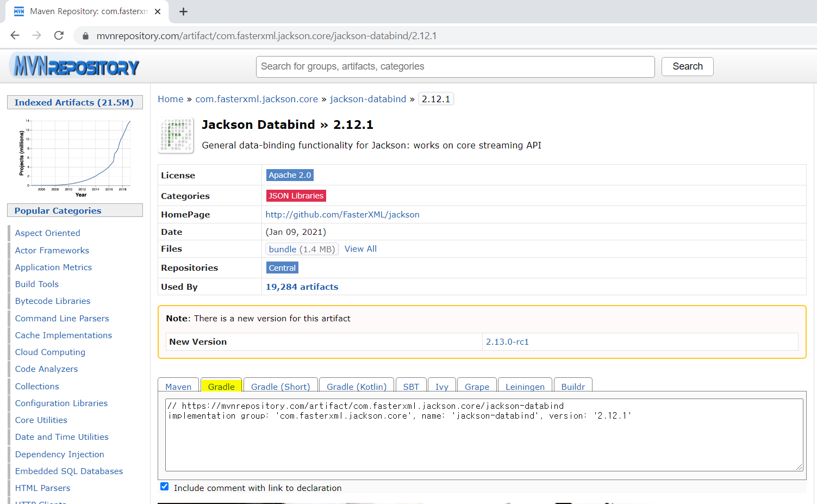Click the text area resize handle
The height and width of the screenshot is (504, 817).
pos(799,467)
